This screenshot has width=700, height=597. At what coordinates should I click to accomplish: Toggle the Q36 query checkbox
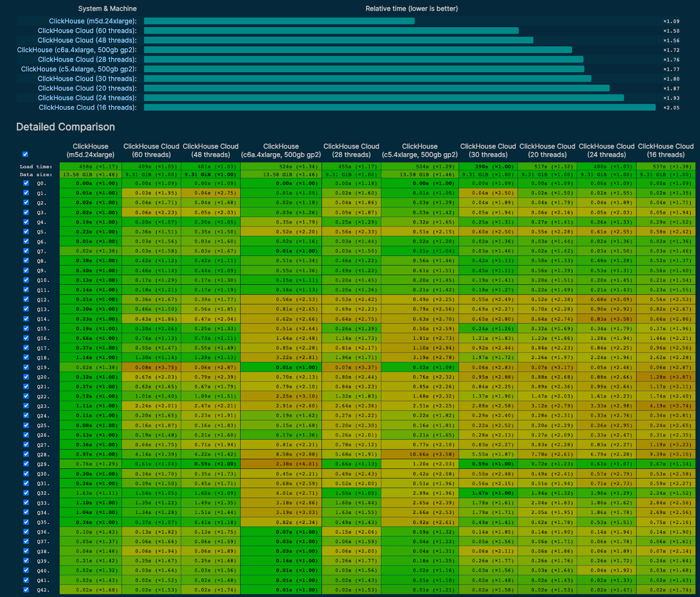(26, 531)
